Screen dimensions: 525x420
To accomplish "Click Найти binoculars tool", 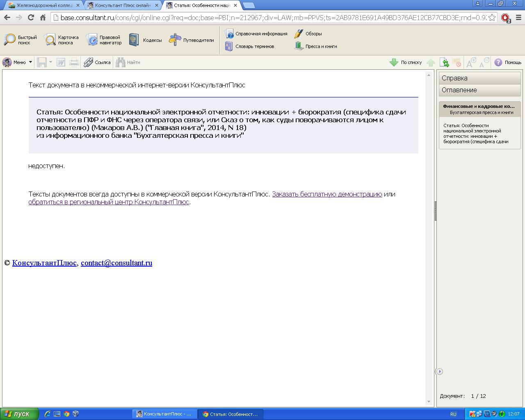I will point(128,62).
